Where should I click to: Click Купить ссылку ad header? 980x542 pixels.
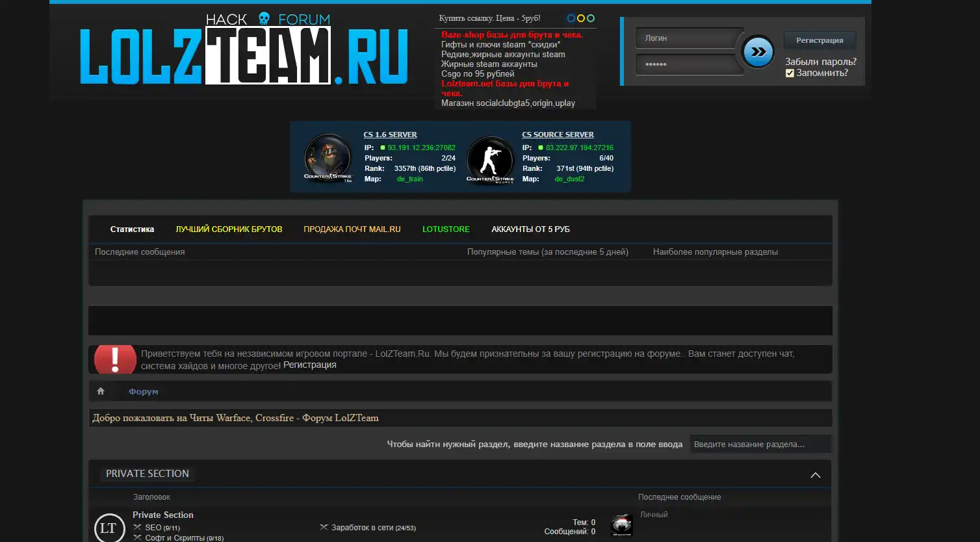[x=489, y=18]
